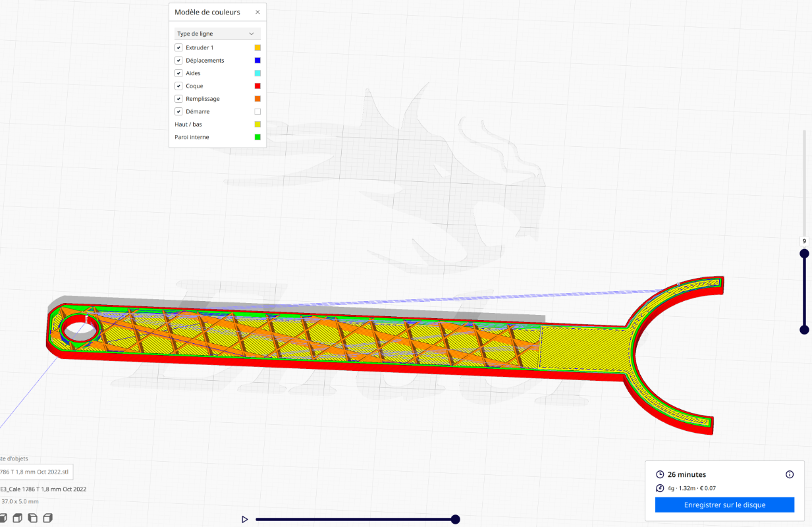Play the layer path simulation

[x=244, y=519]
